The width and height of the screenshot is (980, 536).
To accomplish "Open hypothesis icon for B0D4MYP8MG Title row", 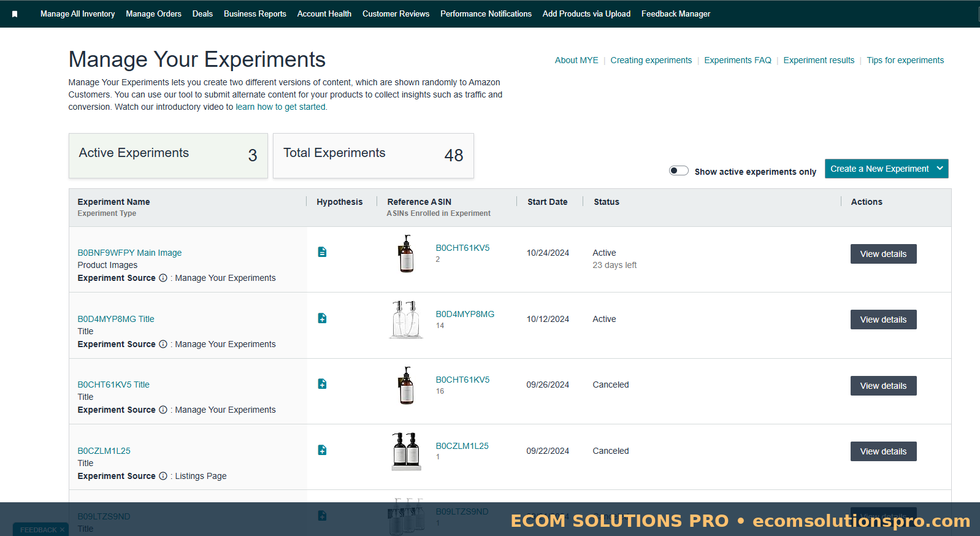I will pyautogui.click(x=322, y=318).
